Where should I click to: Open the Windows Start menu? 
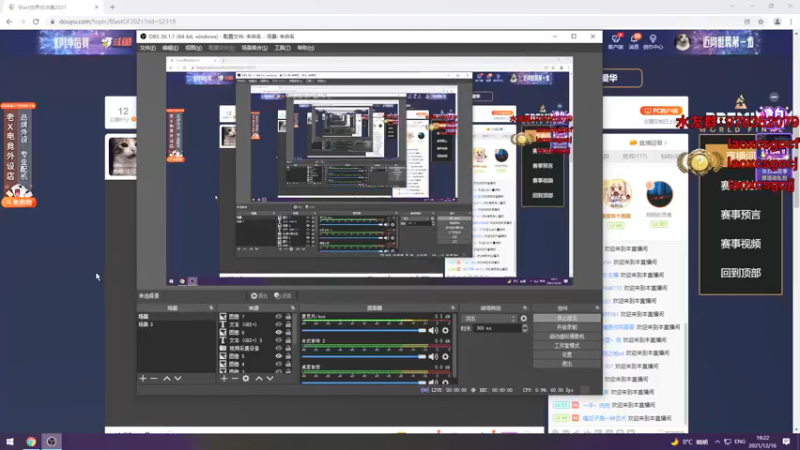[x=10, y=441]
